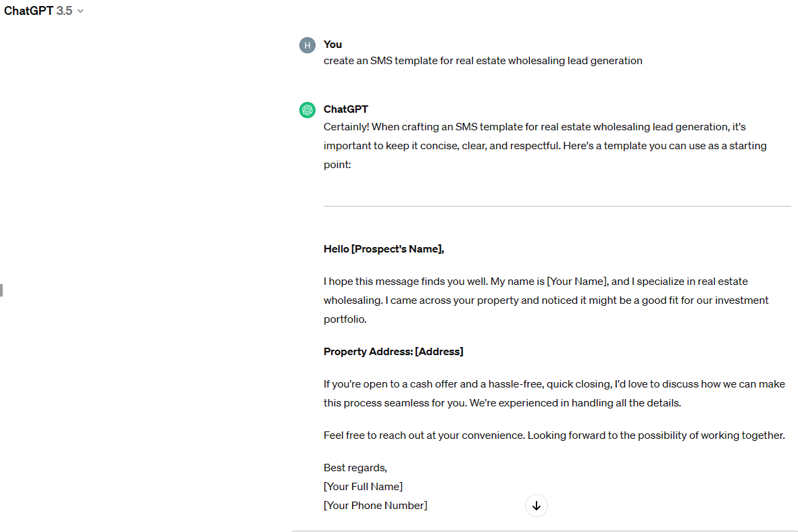
Task: Click the bold "Property Address: [Address]" line
Action: tap(393, 352)
